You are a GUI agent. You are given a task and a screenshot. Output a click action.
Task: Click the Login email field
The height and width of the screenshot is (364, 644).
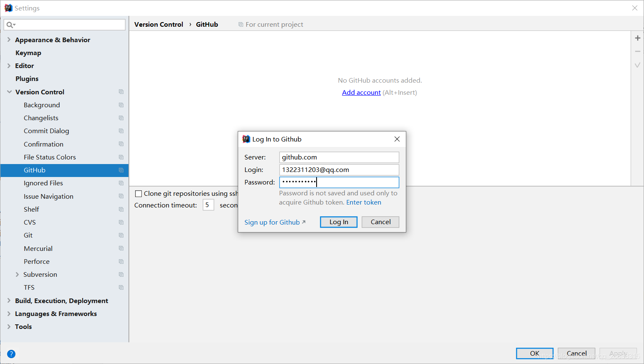[339, 170]
